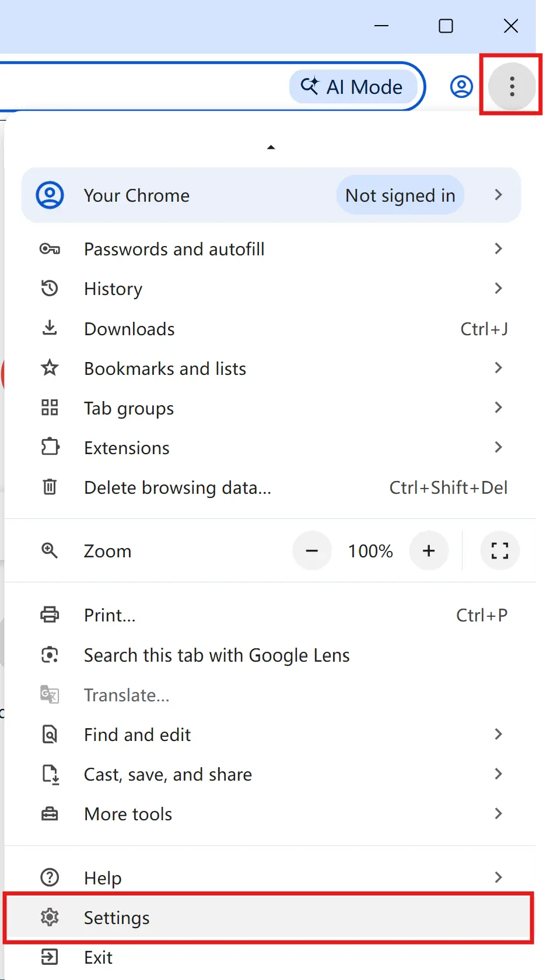
Task: Expand Cast, save, and share chevron
Action: (498, 774)
